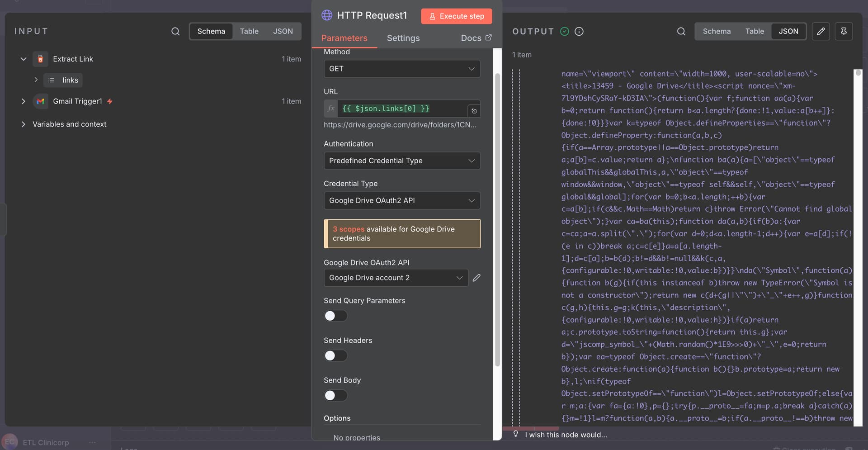Click the output JSON scrollbar

858,72
